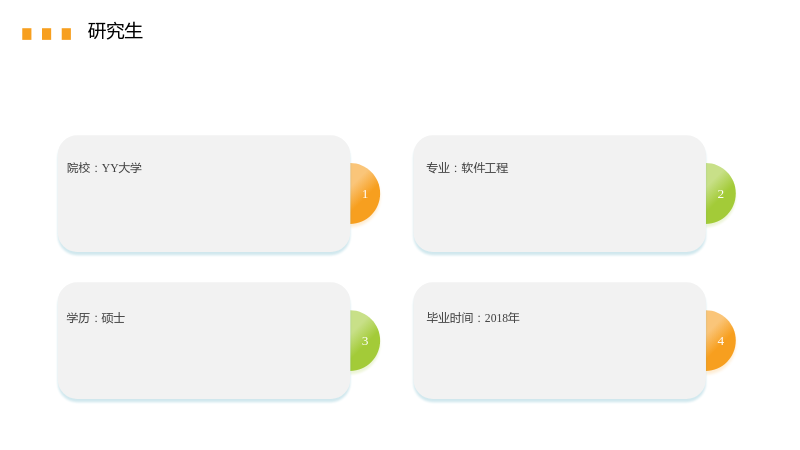Select the YY大学 text
This screenshot has height=450, width=800.
click(122, 168)
